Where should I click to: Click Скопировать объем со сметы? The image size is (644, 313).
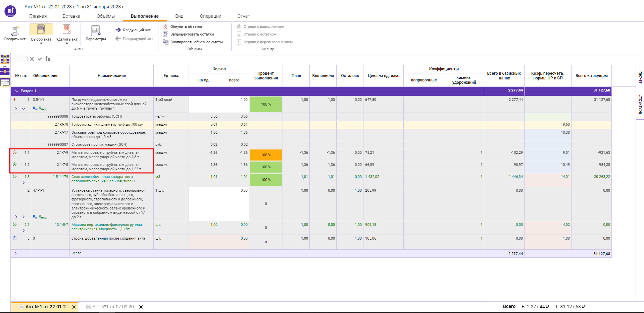pos(196,42)
